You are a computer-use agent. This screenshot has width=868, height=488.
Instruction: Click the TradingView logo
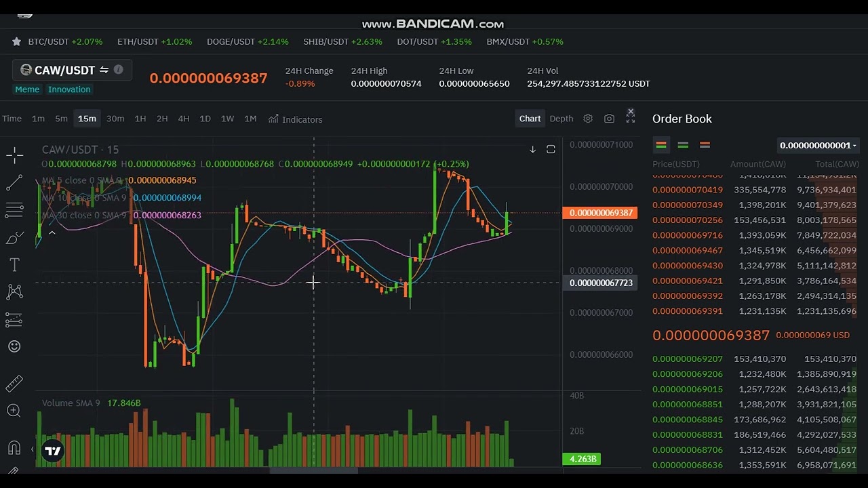(53, 451)
